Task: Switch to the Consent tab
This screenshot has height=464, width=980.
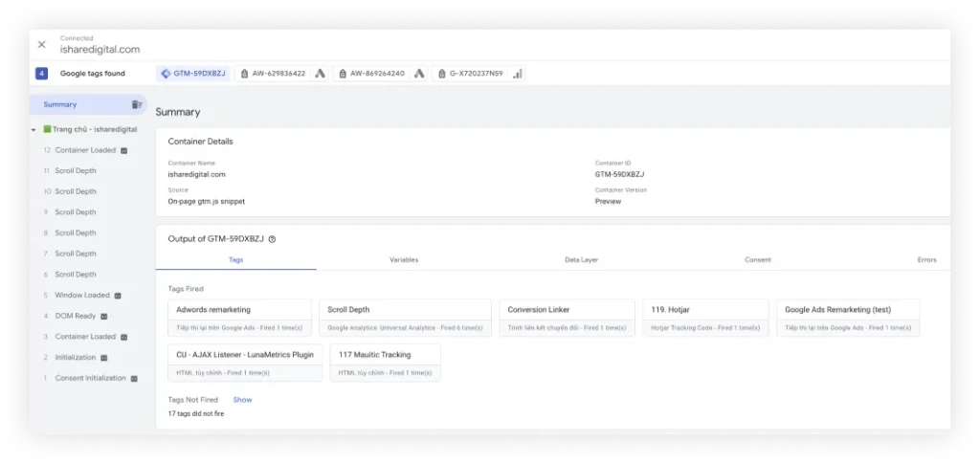Action: click(x=758, y=260)
